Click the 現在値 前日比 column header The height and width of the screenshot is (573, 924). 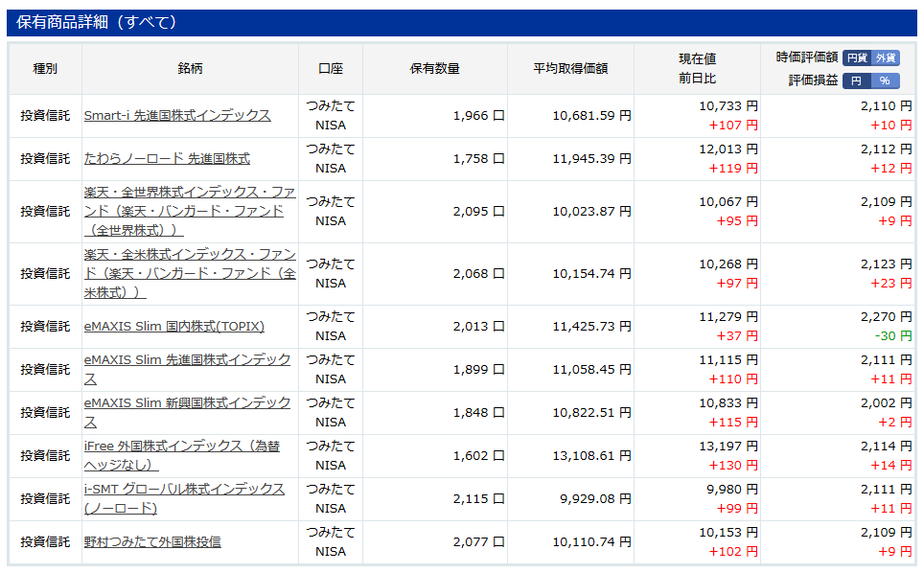697,69
